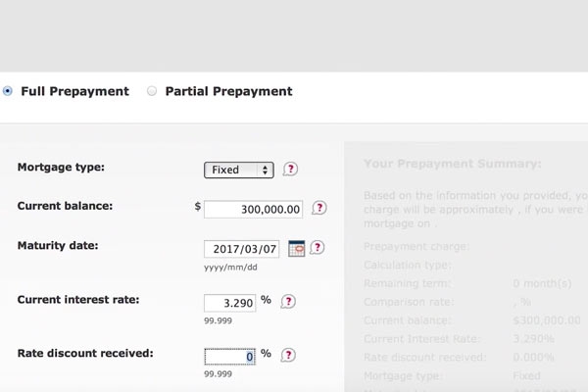The height and width of the screenshot is (392, 588).
Task: Click the Full Prepayment label text
Action: (75, 91)
